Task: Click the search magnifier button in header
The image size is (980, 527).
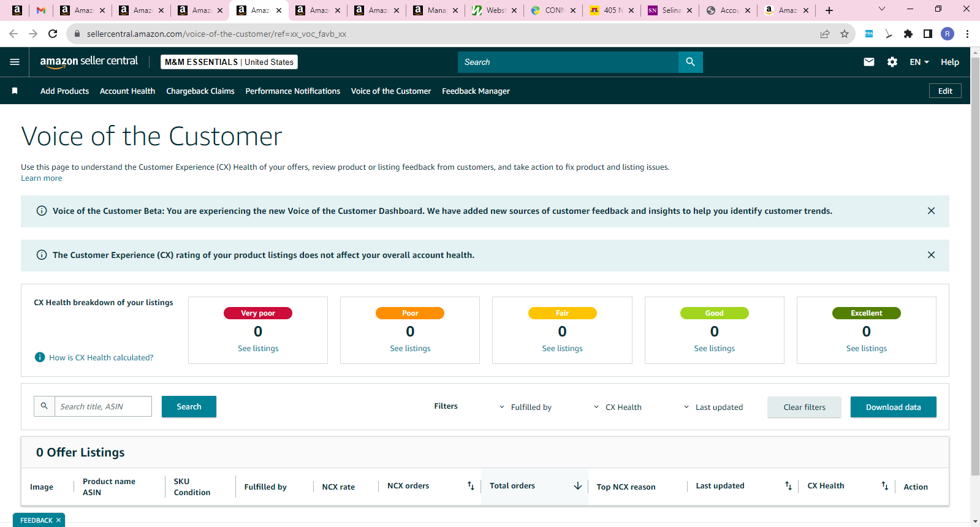Action: coord(691,62)
